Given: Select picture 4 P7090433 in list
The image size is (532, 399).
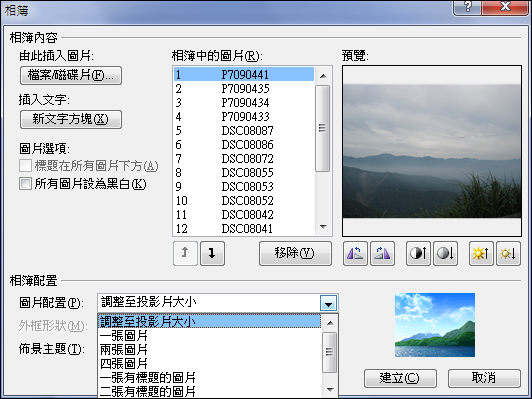Looking at the screenshot, I should coord(244,116).
